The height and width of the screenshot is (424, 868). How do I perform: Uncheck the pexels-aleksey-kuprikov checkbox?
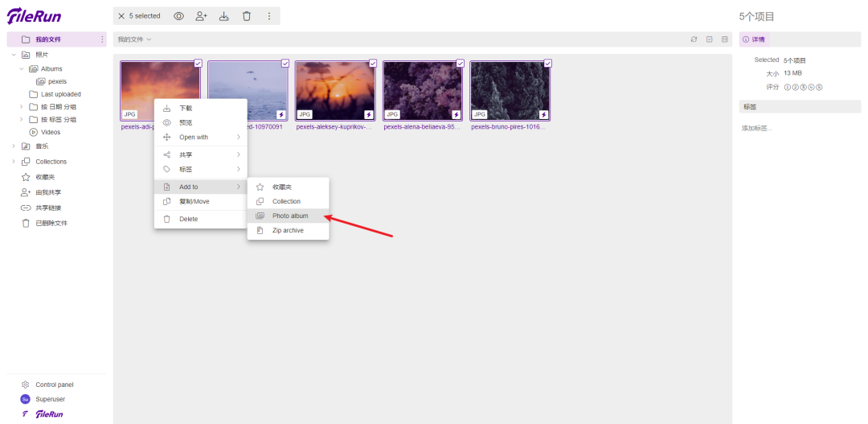pyautogui.click(x=373, y=64)
